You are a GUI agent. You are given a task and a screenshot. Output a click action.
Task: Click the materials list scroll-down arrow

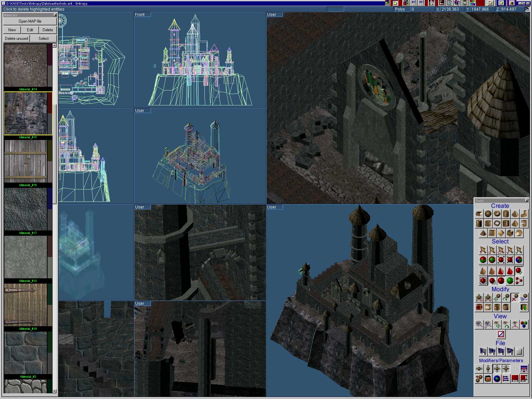[x=55, y=391]
